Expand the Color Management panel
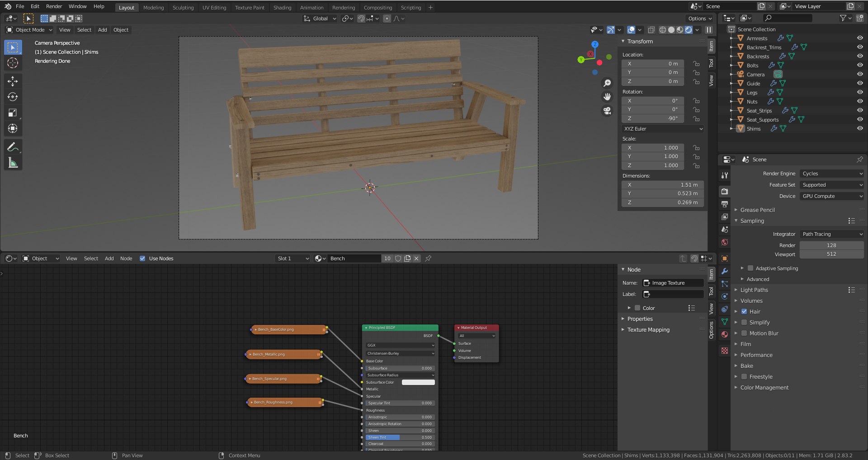Image resolution: width=868 pixels, height=460 pixels. 764,388
